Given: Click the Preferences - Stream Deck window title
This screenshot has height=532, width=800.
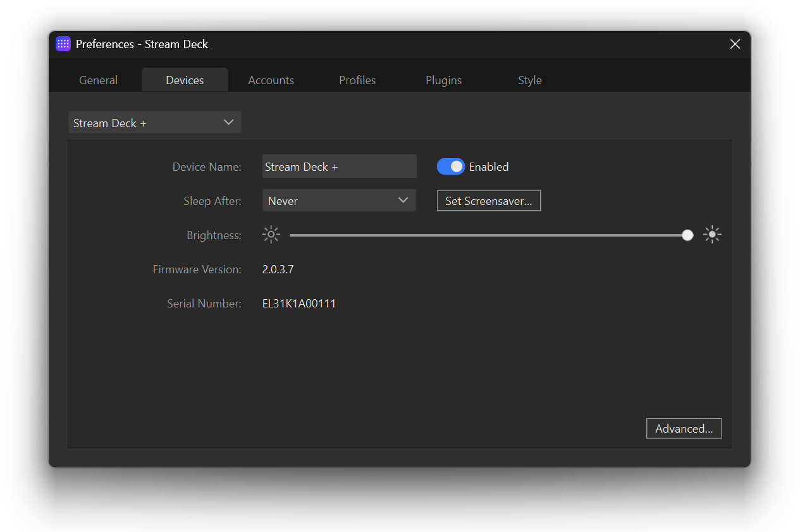Looking at the screenshot, I should click(x=142, y=44).
